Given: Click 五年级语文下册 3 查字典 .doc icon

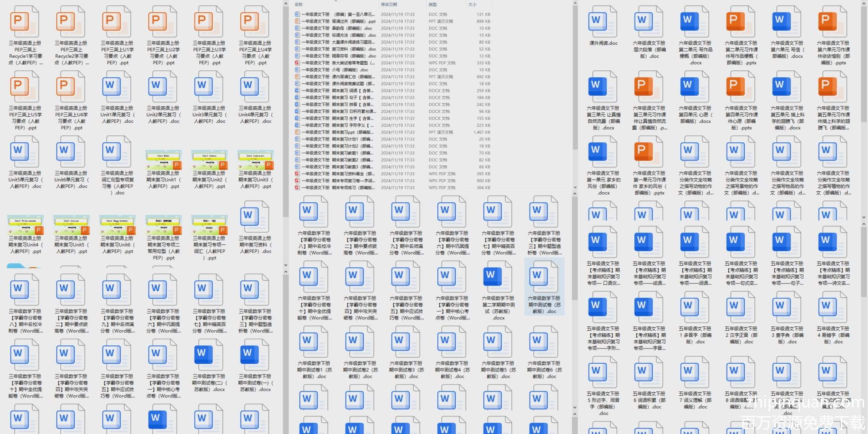Looking at the screenshot, I should [787, 307].
